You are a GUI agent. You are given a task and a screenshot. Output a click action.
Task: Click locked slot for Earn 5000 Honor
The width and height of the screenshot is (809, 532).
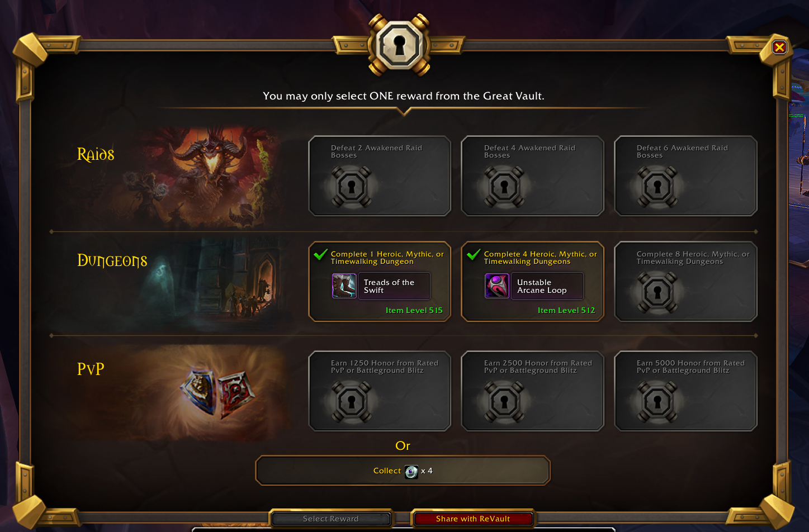pyautogui.click(x=685, y=391)
